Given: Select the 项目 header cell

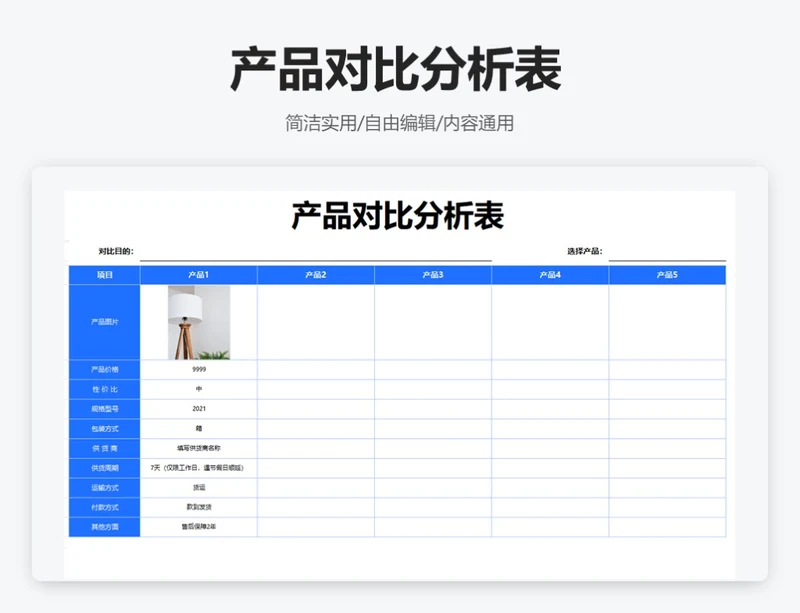Looking at the screenshot, I should pos(105,275).
